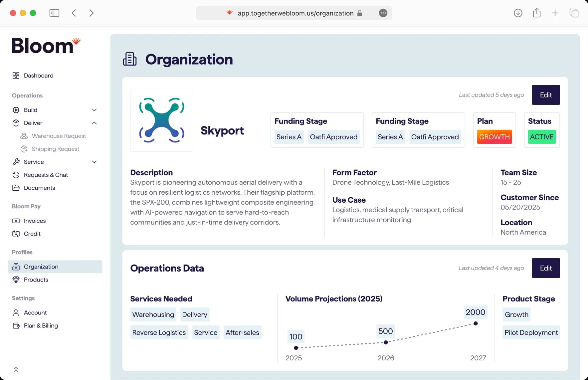The image size is (588, 380).
Task: Click the Service wrench icon
Action: 16,162
